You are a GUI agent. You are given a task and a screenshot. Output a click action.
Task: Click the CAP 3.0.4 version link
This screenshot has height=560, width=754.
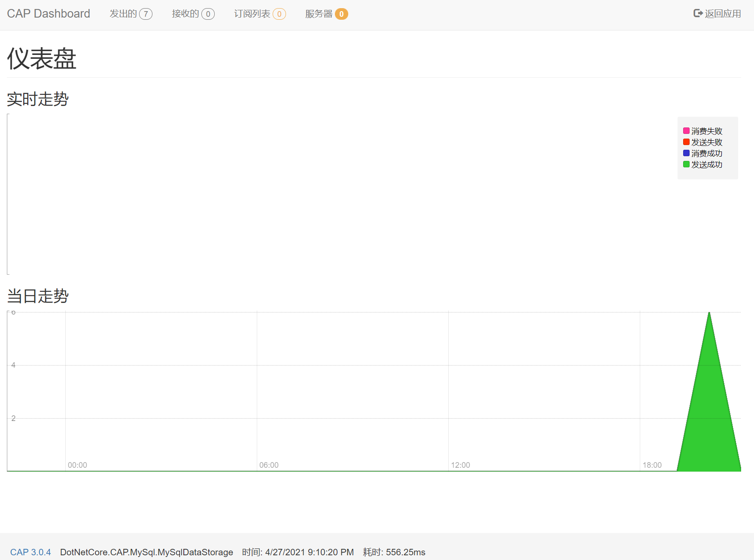pyautogui.click(x=30, y=552)
